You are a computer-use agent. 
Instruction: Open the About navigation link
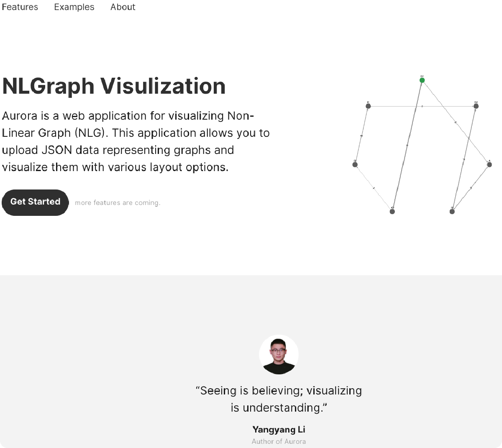pyautogui.click(x=123, y=7)
